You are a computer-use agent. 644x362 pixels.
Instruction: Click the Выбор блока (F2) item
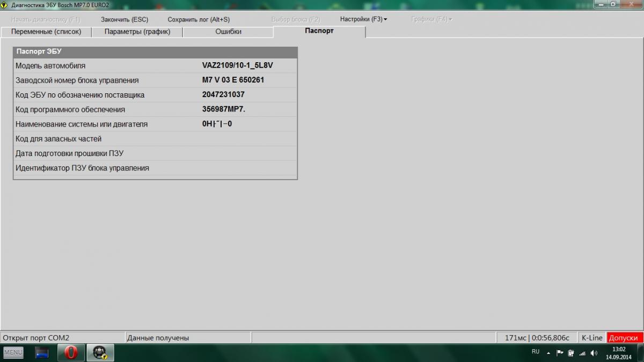tap(296, 19)
